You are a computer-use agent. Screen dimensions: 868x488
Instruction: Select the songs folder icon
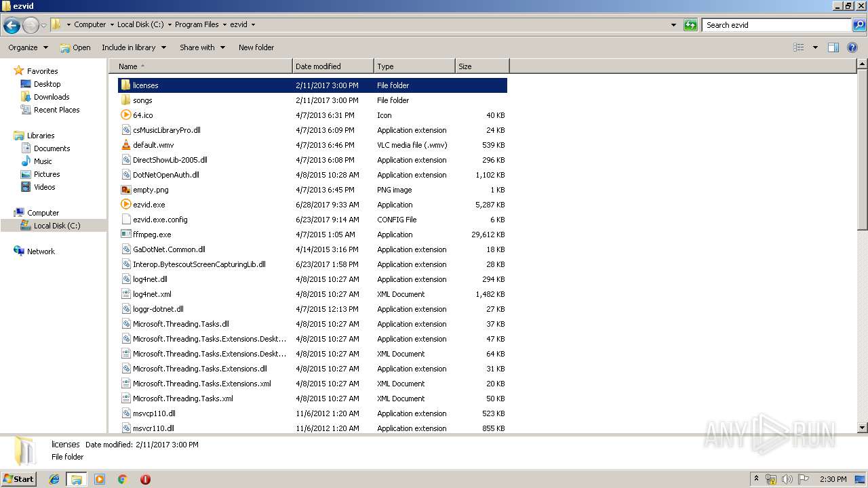coord(125,100)
